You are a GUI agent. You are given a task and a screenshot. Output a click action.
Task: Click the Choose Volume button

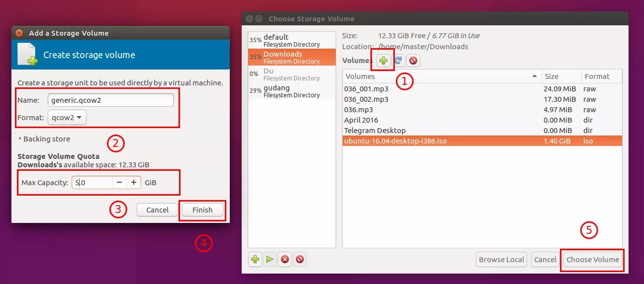coord(593,259)
